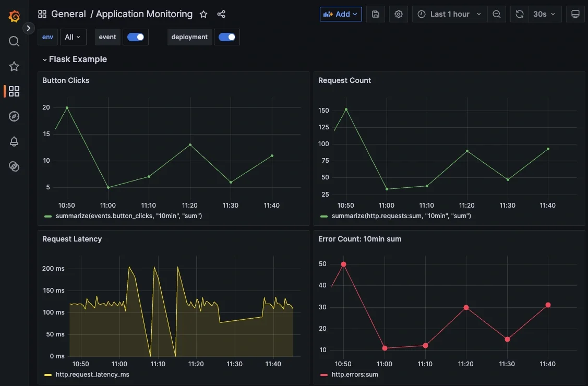The width and height of the screenshot is (588, 386).
Task: Toggle the event annotation switch
Action: (x=136, y=37)
